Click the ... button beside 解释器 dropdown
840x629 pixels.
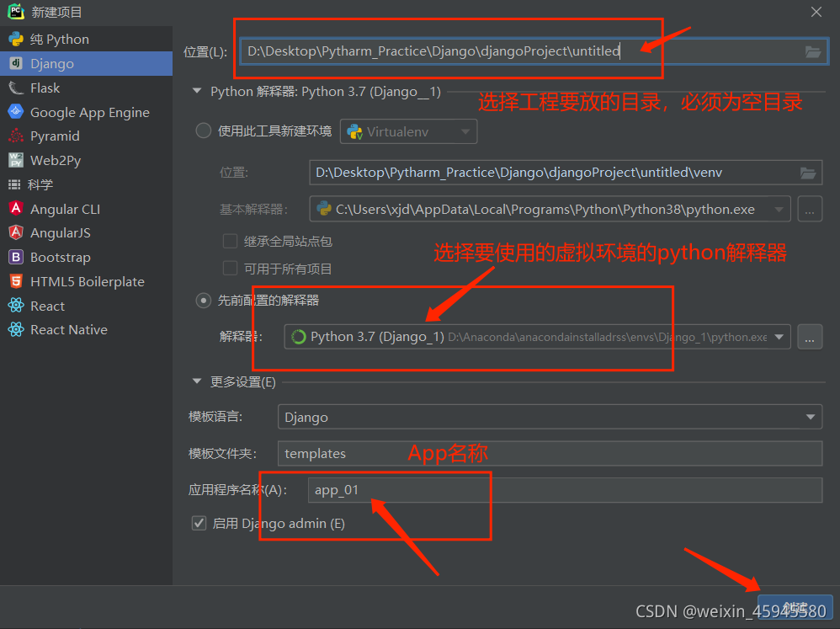coord(810,337)
